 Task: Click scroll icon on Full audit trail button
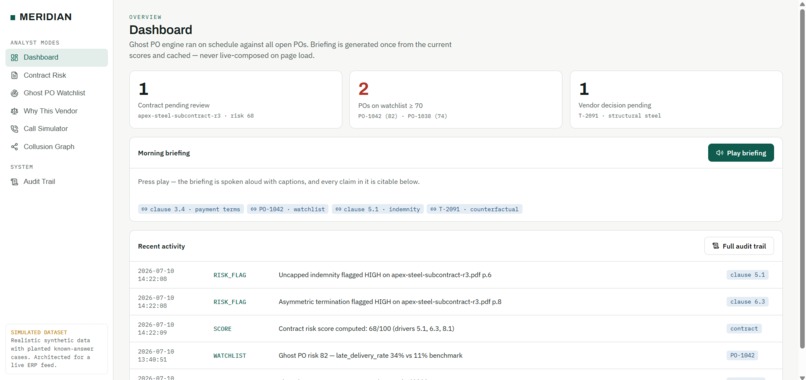[716, 246]
